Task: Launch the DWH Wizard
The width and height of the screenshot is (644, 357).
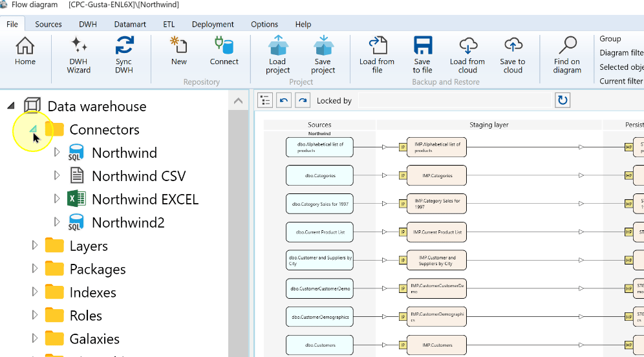Action: coord(78,45)
